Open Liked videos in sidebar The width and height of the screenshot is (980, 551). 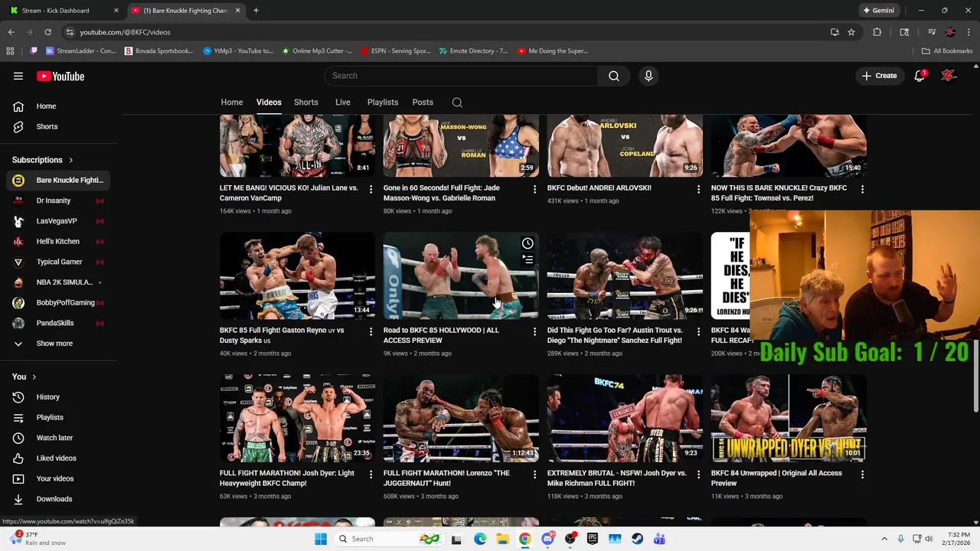click(59, 458)
